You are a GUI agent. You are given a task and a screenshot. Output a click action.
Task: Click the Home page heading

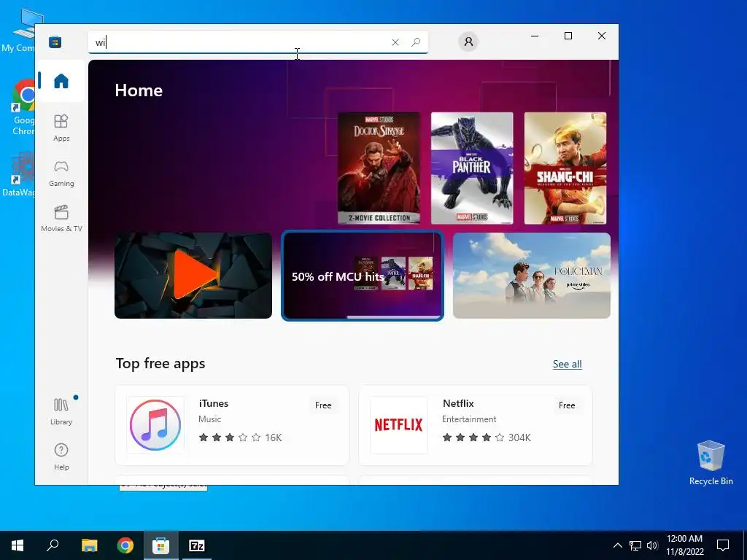139,90
